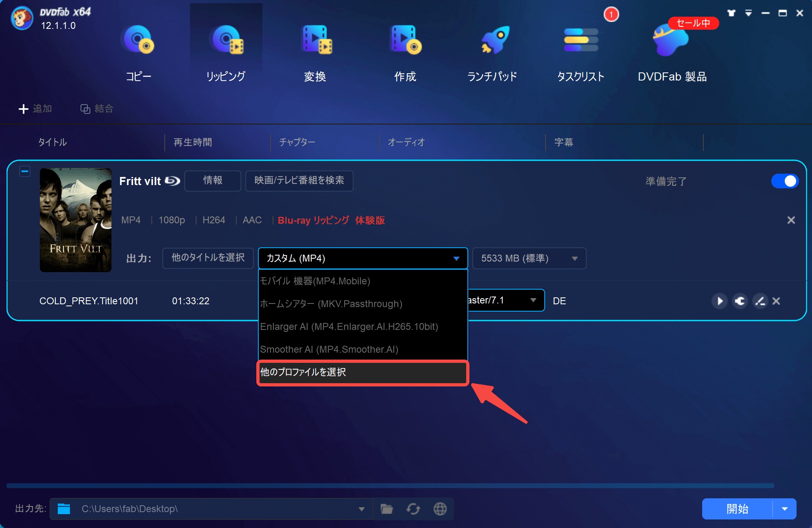
Task: Browse output folder via folder icon
Action: tap(386, 509)
